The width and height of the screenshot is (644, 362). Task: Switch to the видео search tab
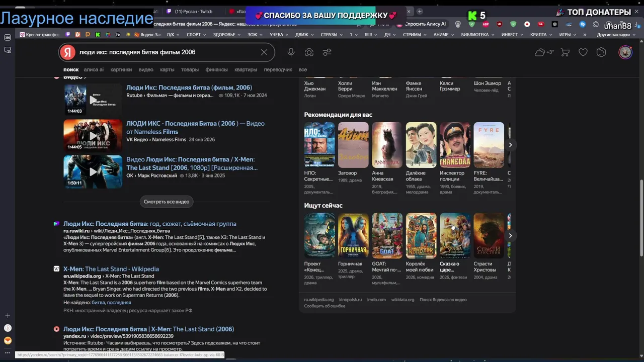pyautogui.click(x=146, y=70)
